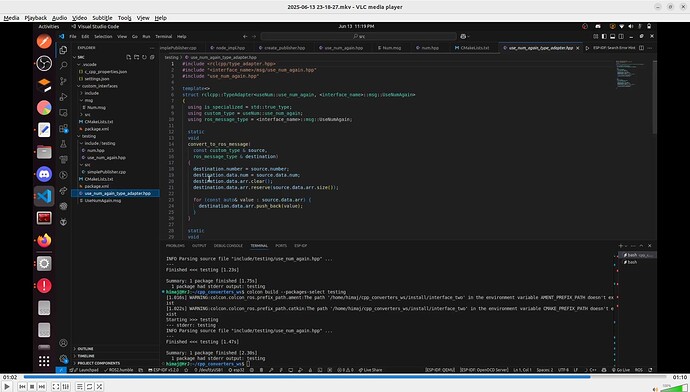Click the total duration label 01:10
Image resolution: width=690 pixels, height=392 pixels.
(680, 377)
